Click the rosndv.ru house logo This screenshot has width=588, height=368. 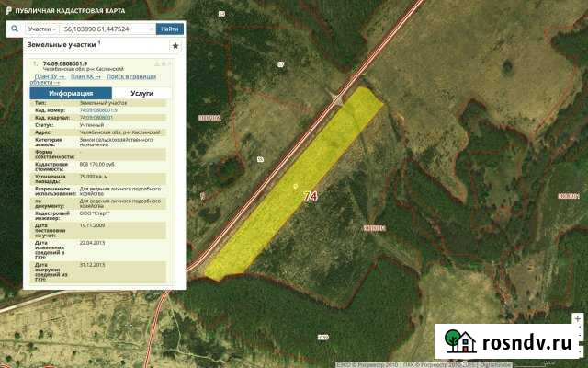[x=453, y=341]
